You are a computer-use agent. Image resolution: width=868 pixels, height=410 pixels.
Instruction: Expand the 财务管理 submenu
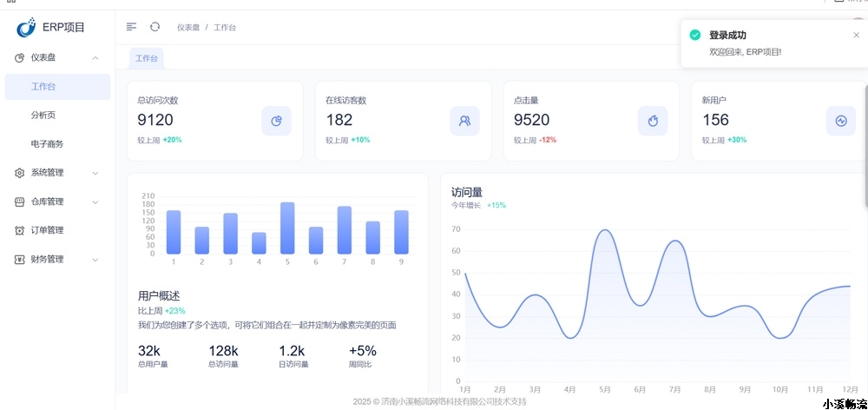95,259
